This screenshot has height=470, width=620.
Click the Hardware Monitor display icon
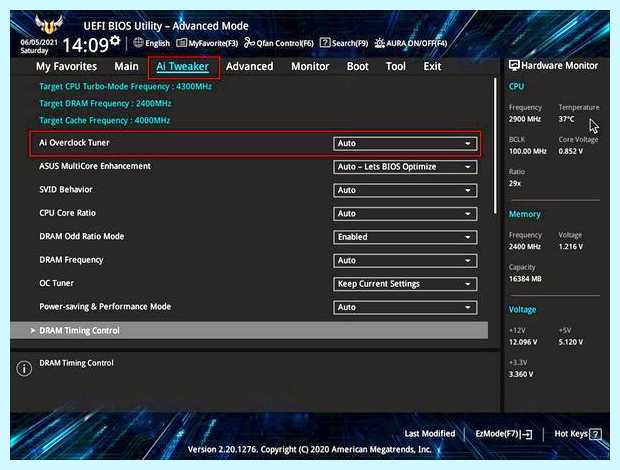click(x=514, y=66)
